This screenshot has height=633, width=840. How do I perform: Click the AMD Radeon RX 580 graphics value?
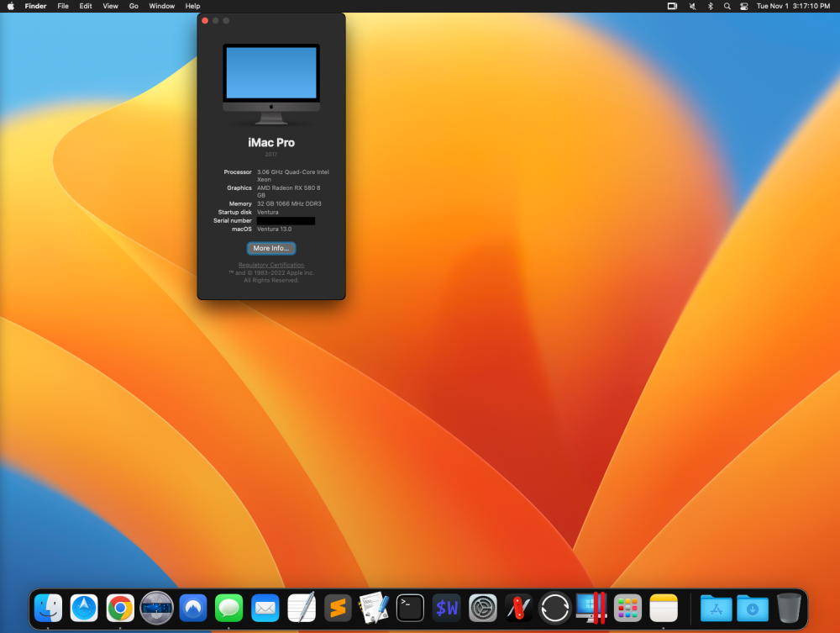point(289,192)
